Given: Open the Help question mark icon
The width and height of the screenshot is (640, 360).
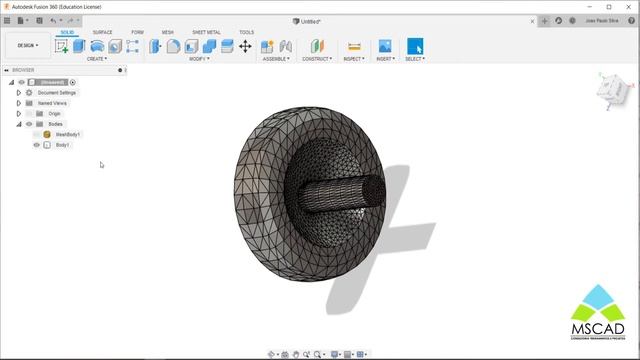Looking at the screenshot, I should click(x=631, y=20).
